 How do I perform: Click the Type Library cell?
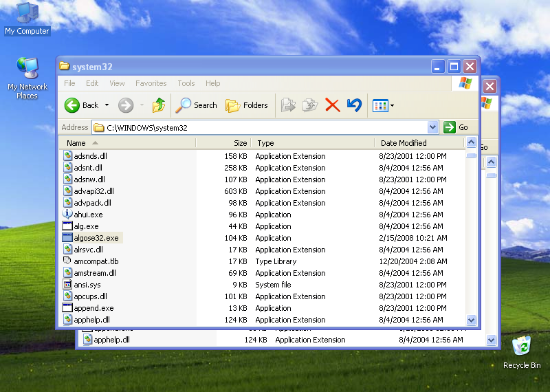point(276,261)
